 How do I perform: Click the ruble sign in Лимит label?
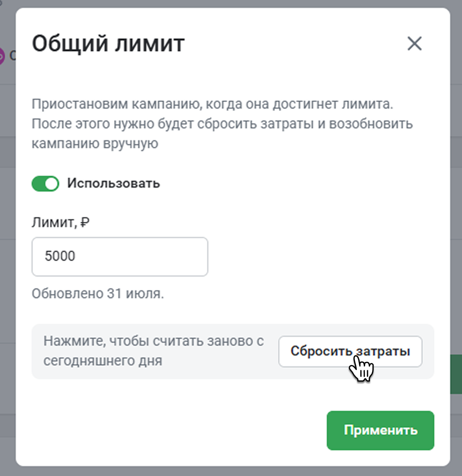click(x=85, y=222)
